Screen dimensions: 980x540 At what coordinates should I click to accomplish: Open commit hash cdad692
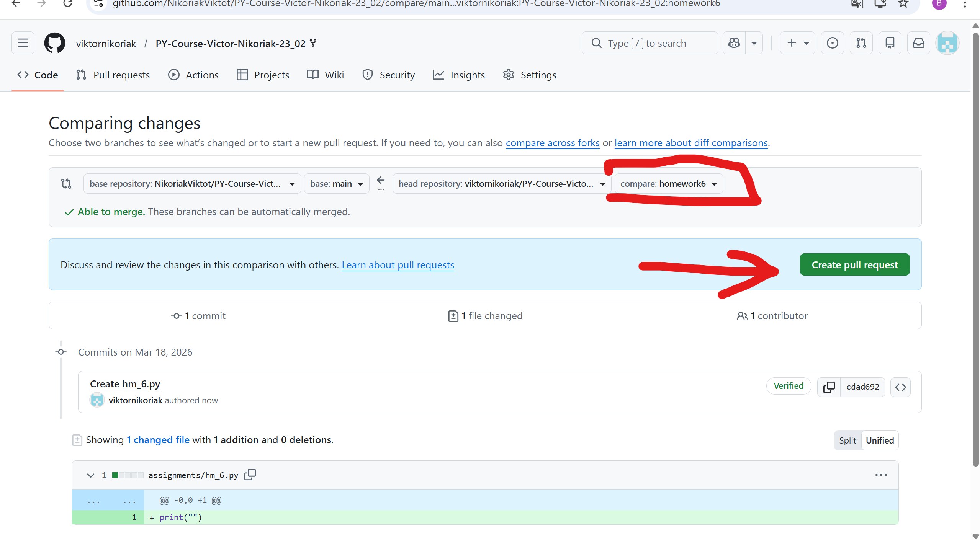coord(862,387)
